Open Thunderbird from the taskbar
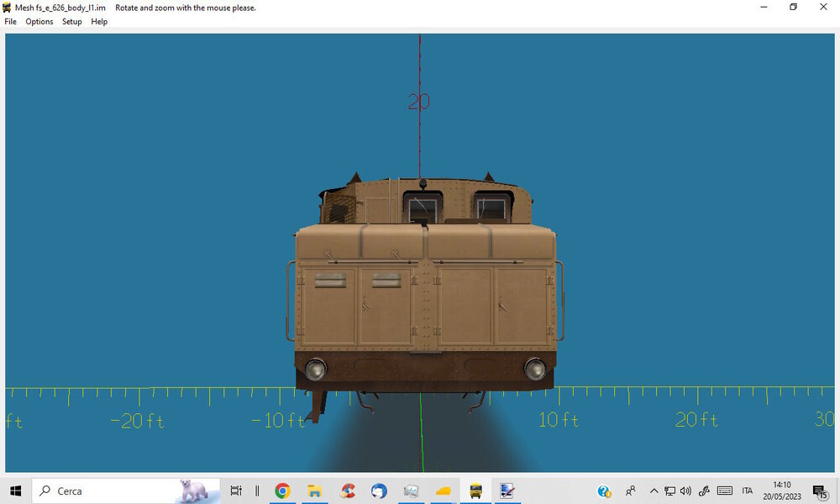This screenshot has height=504, width=840. pos(379,491)
